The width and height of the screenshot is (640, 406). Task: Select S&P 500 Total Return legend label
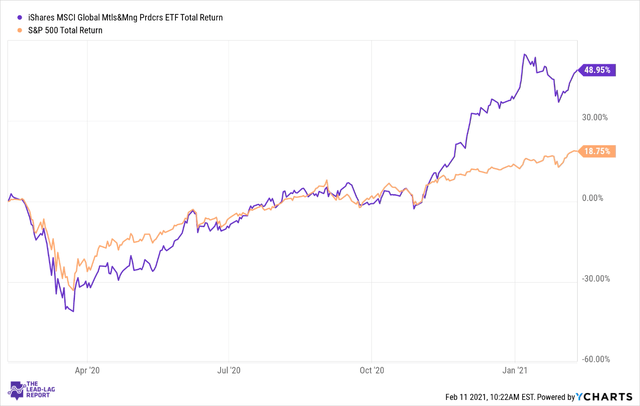(65, 30)
